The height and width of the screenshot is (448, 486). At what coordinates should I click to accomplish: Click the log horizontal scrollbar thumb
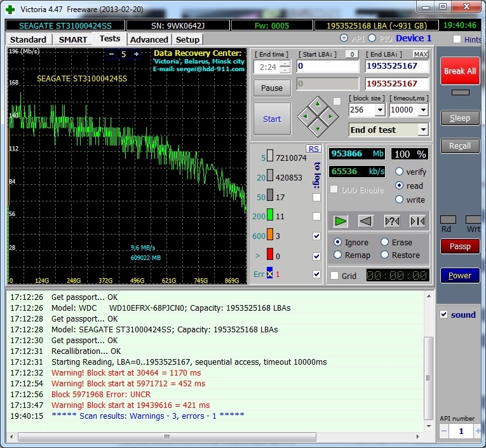coord(167,437)
